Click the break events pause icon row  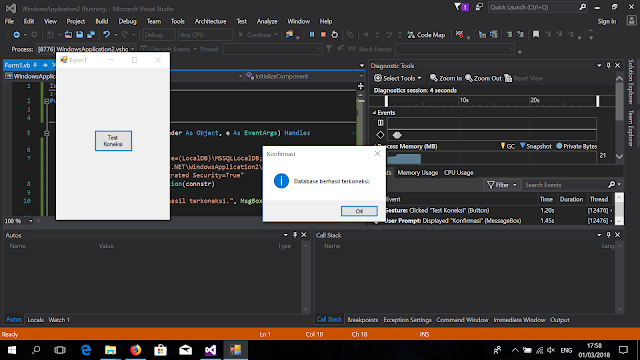tap(380, 123)
